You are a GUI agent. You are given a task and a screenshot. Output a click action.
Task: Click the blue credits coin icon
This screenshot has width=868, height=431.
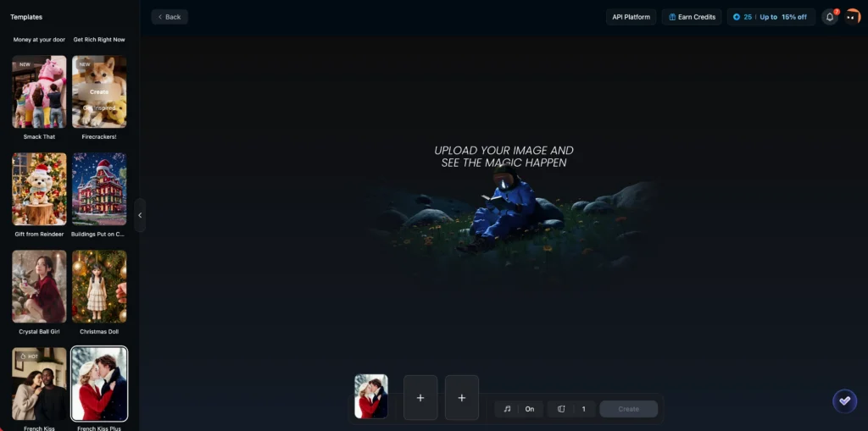pos(737,17)
